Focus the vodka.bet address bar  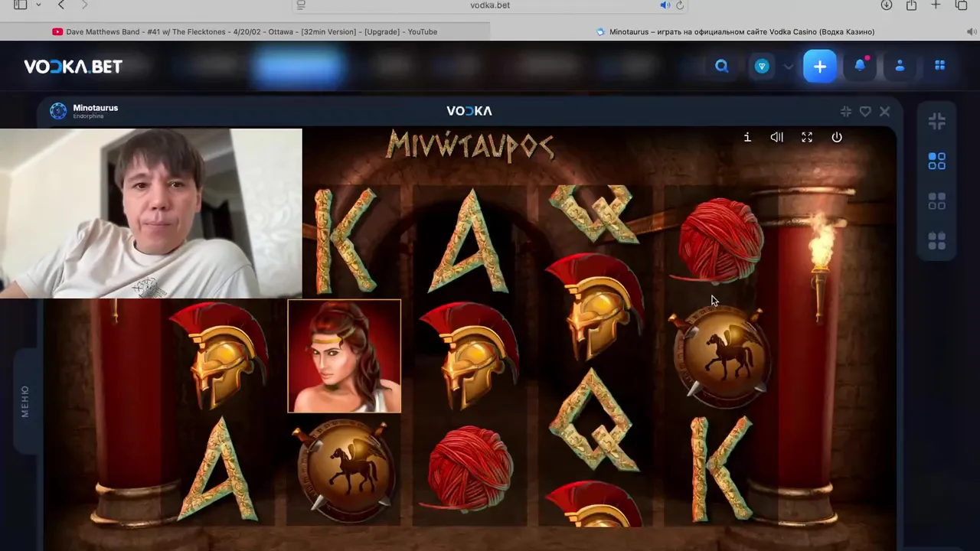490,5
